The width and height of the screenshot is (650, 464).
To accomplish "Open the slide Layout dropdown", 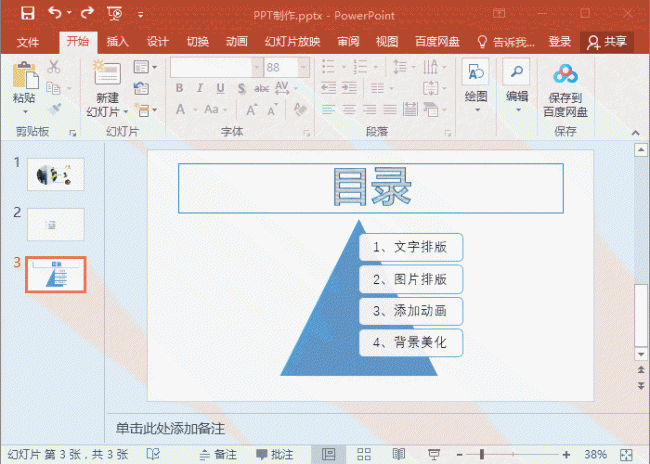I will click(x=145, y=67).
